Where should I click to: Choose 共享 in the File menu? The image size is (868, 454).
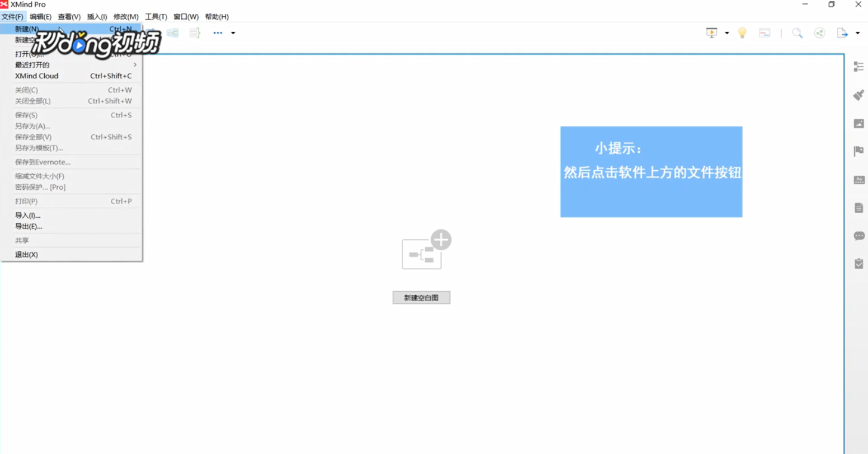click(71, 241)
